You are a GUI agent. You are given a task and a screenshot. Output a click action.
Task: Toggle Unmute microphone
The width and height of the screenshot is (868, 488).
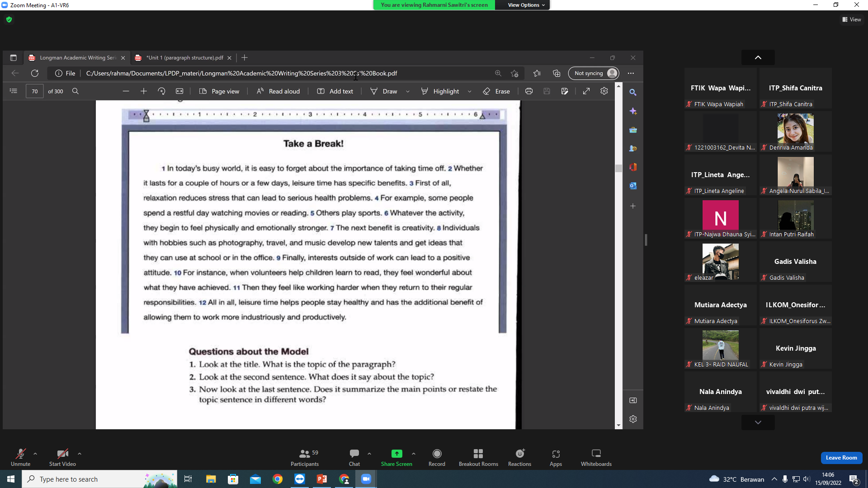point(21,457)
